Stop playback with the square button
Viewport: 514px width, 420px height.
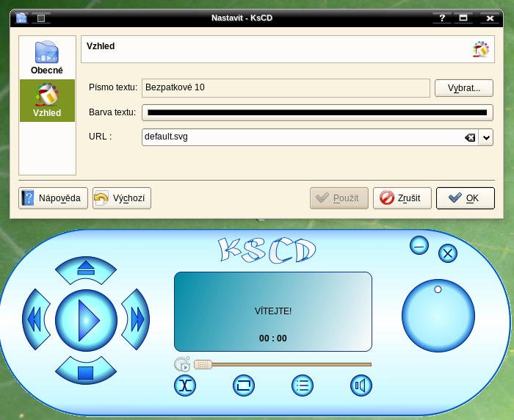pos(86,371)
